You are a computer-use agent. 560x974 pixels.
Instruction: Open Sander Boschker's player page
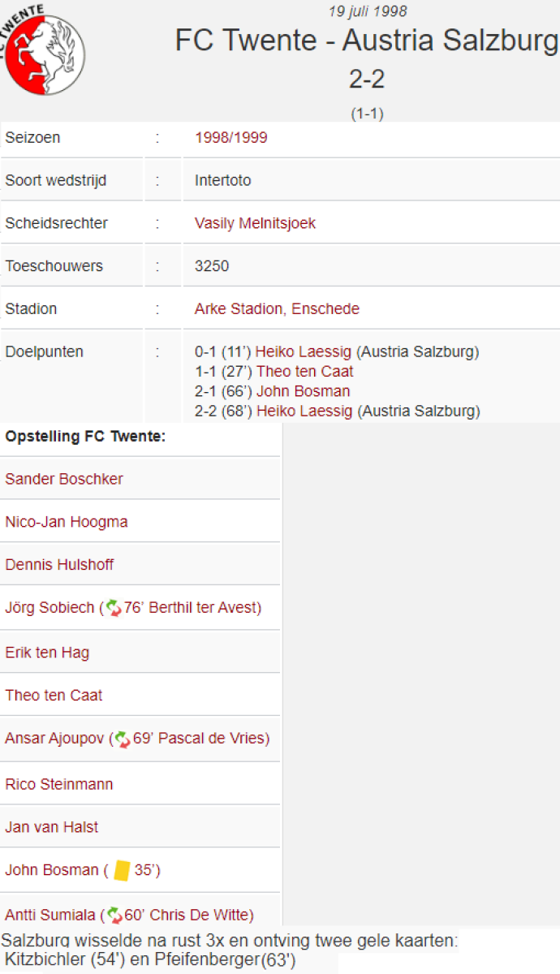coord(64,479)
